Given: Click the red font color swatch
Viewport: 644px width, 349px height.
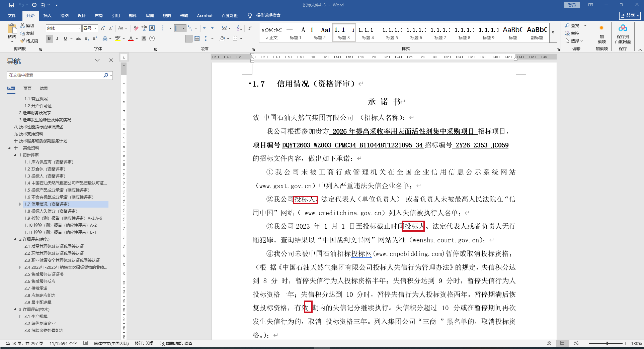Looking at the screenshot, I should (x=131, y=39).
